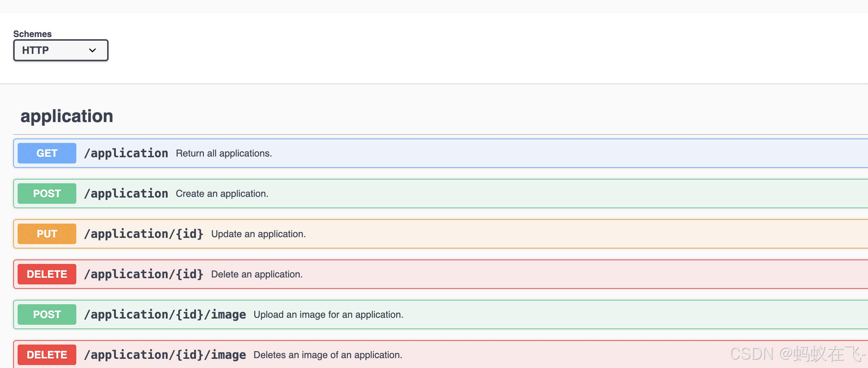Viewport: 868px width, 368px height.
Task: Click the POST badge for Upload an image
Action: (47, 314)
